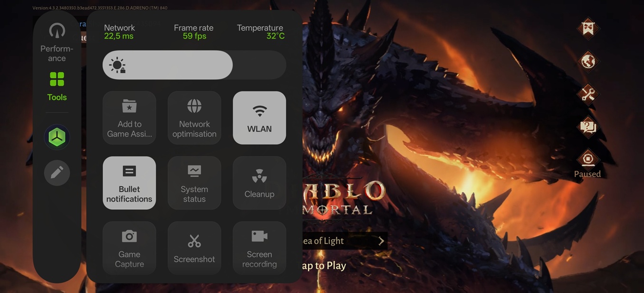Run Cleanup

pos(260,183)
